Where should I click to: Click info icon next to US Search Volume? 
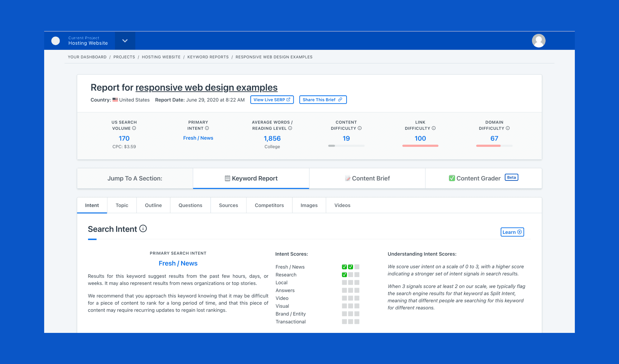[134, 128]
